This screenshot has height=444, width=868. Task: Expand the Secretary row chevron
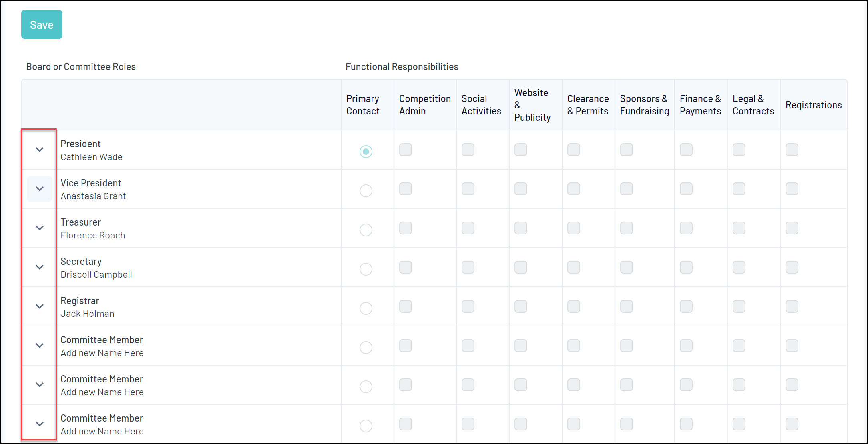point(40,267)
